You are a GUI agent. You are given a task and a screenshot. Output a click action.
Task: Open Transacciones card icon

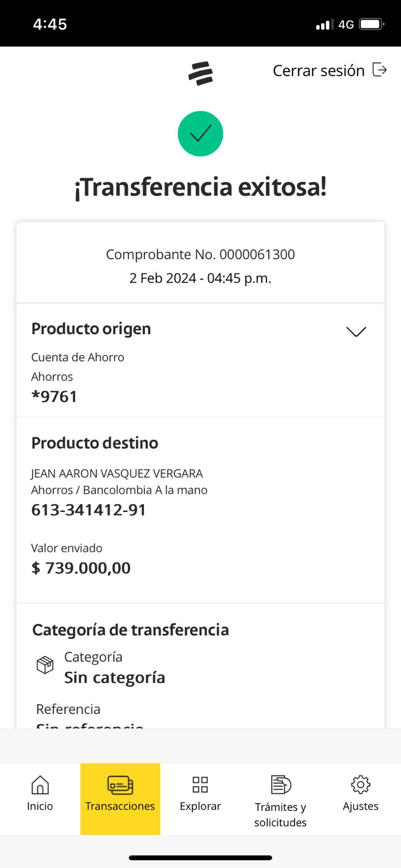[120, 784]
